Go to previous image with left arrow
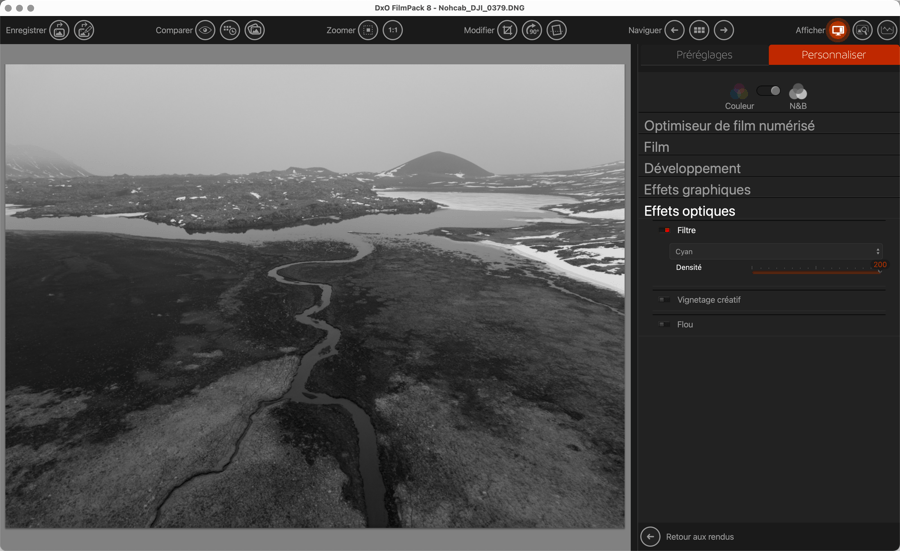Screen dimensions: 900x551 tap(674, 31)
